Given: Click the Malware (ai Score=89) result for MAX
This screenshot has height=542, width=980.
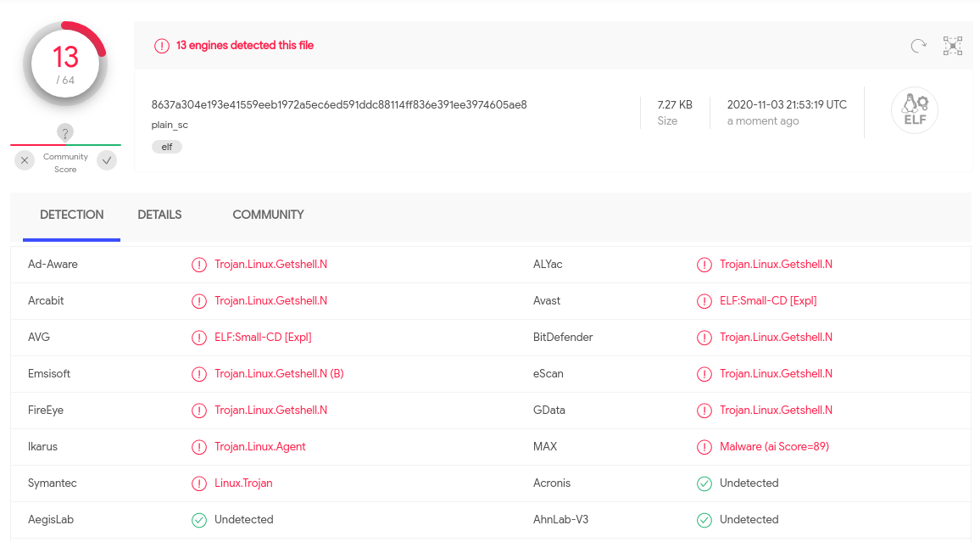Looking at the screenshot, I should click(x=774, y=446).
